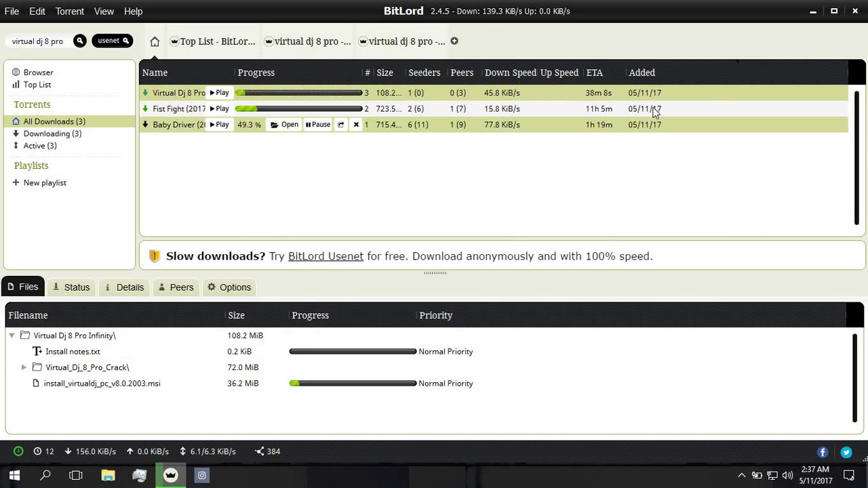The height and width of the screenshot is (488, 868).
Task: Switch to the Details tab
Action: pyautogui.click(x=124, y=287)
